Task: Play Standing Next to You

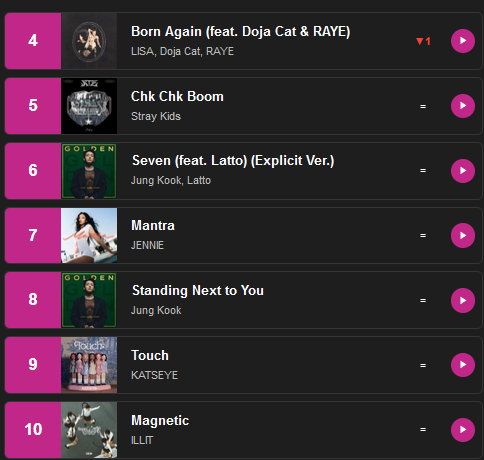Action: (463, 301)
